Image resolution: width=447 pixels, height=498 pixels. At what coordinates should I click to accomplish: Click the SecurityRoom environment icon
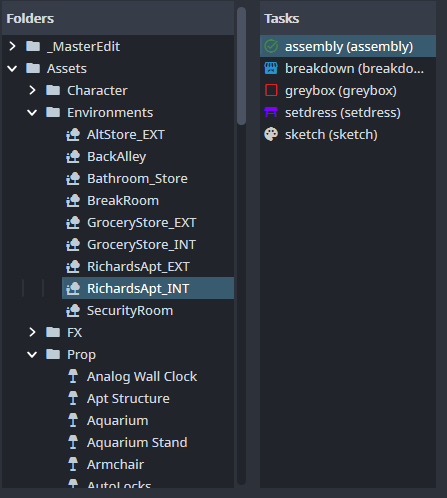(73, 311)
